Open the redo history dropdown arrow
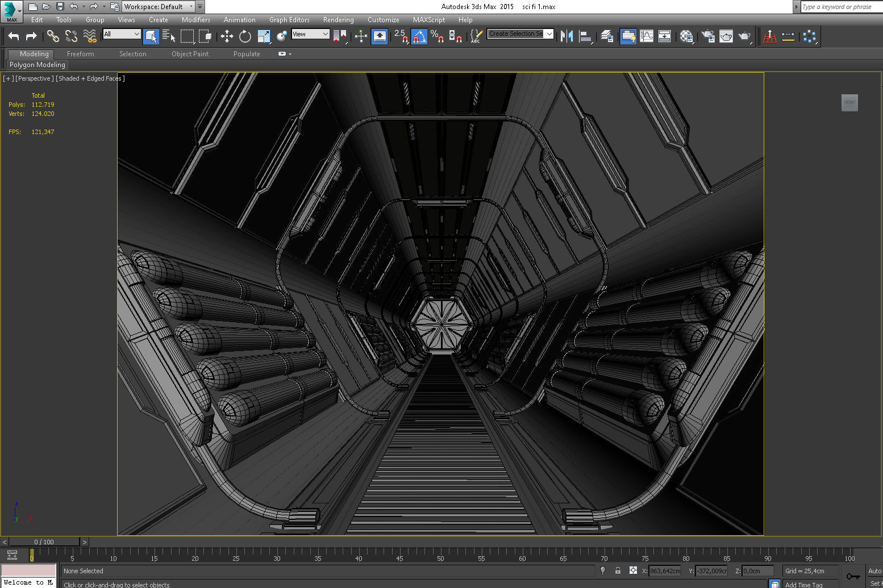Screen dimensions: 883x588 pos(103,7)
